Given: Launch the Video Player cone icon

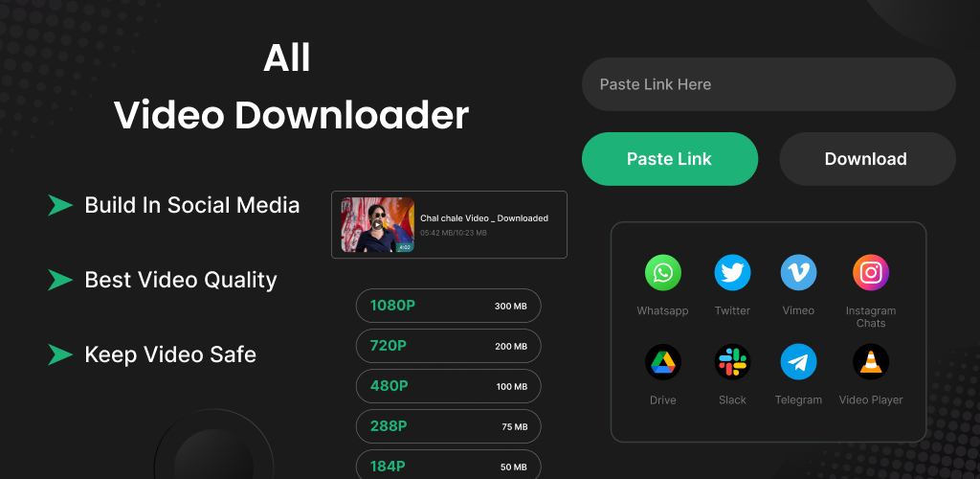Looking at the screenshot, I should 871,362.
